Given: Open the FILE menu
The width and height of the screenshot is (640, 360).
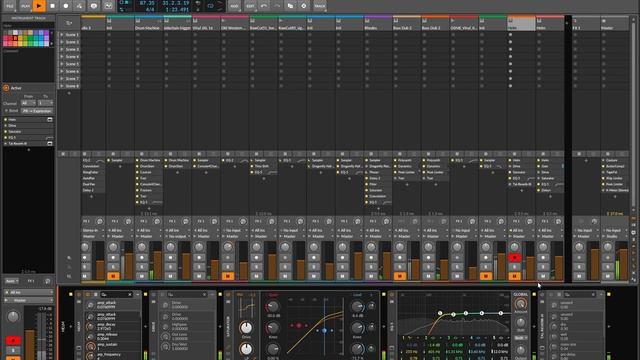Looking at the screenshot, I should point(9,6).
